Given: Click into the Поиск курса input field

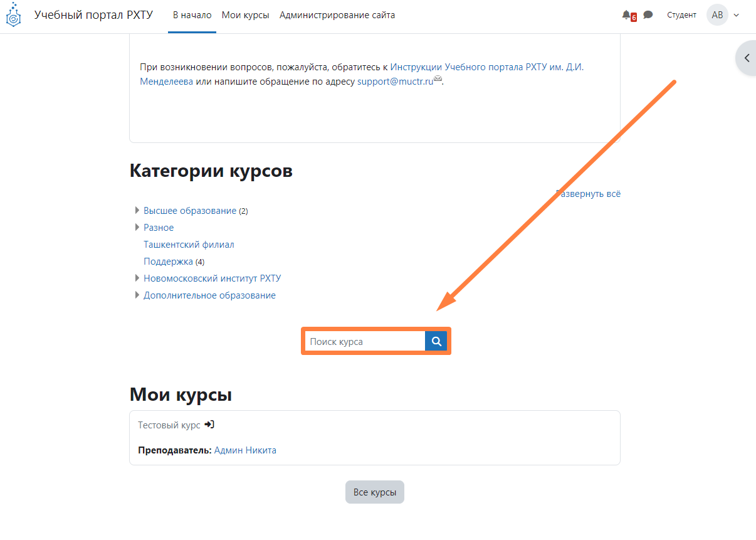Looking at the screenshot, I should [x=365, y=342].
